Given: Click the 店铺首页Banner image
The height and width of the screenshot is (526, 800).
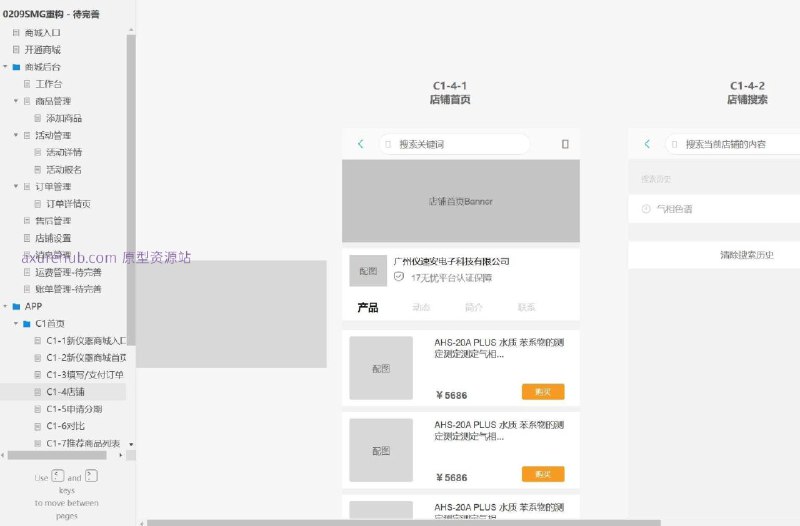Looking at the screenshot, I should [461, 201].
